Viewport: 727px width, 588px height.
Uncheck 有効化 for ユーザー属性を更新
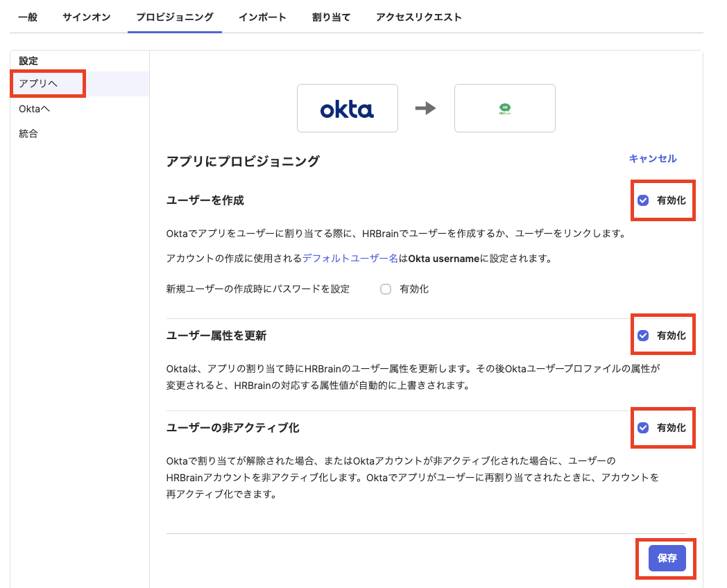[x=643, y=336]
